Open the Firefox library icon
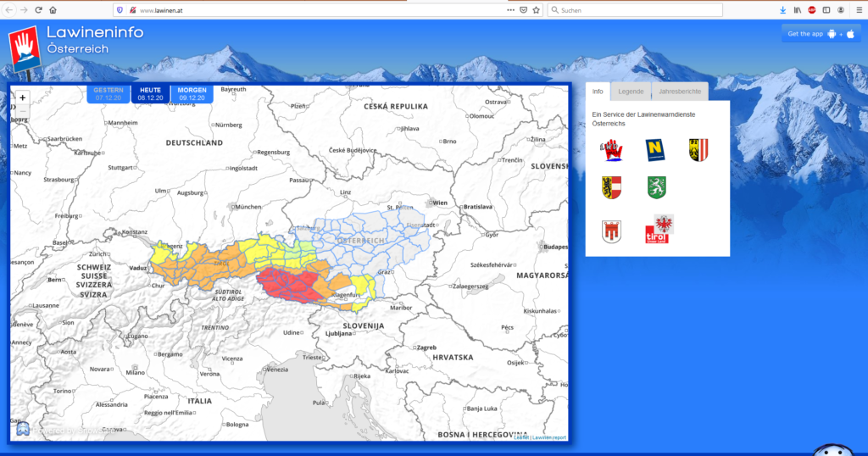868x456 pixels. (x=797, y=10)
